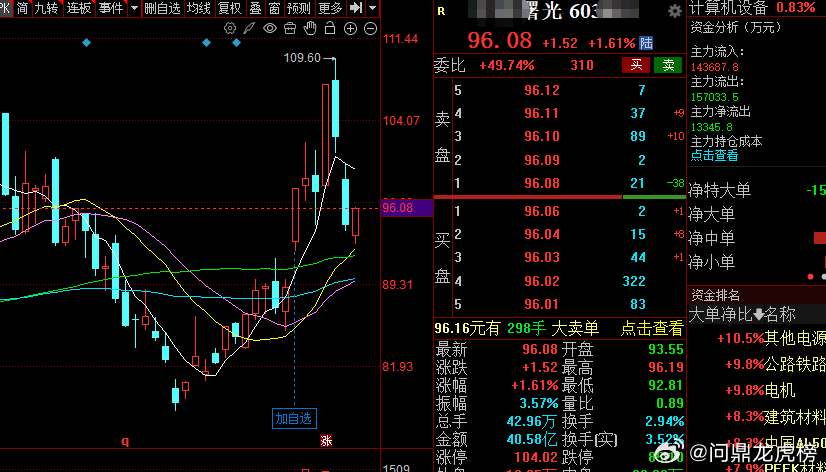Click the 净特大单 label

click(x=719, y=191)
